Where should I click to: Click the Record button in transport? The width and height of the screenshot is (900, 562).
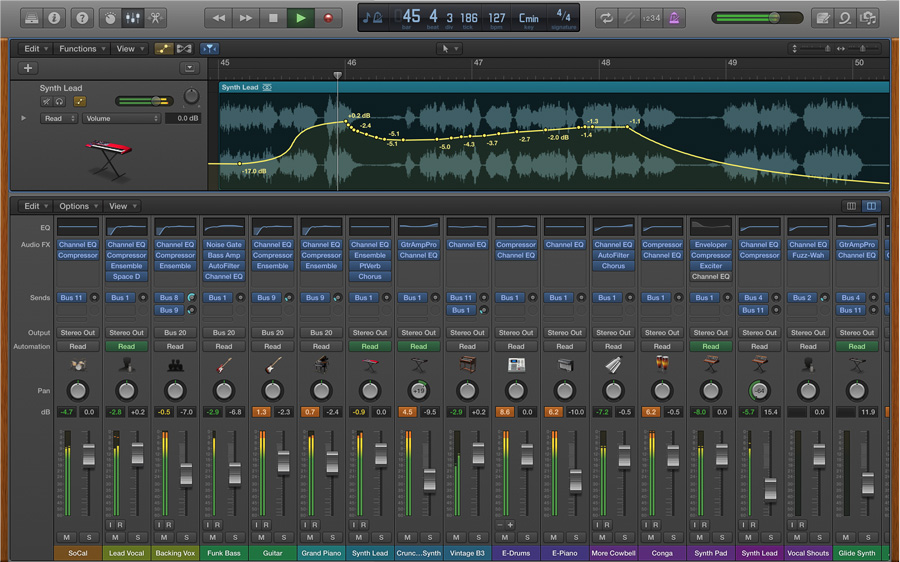pos(327,18)
